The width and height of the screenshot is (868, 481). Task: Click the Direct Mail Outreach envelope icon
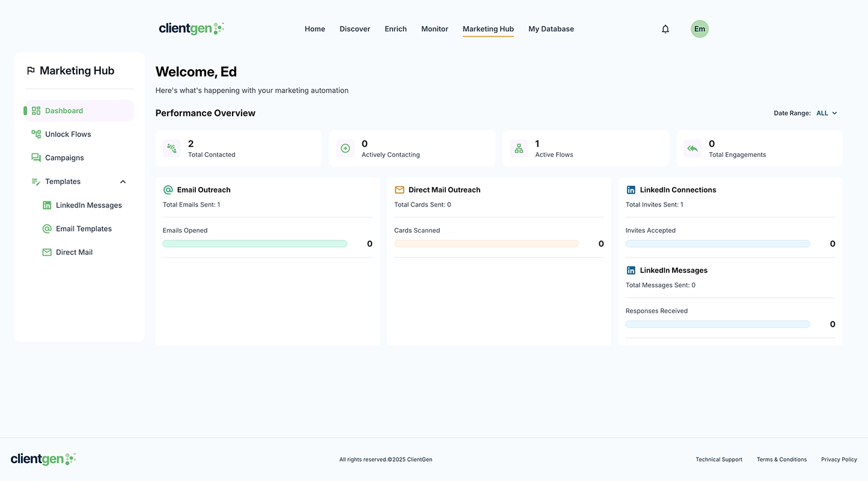(399, 190)
